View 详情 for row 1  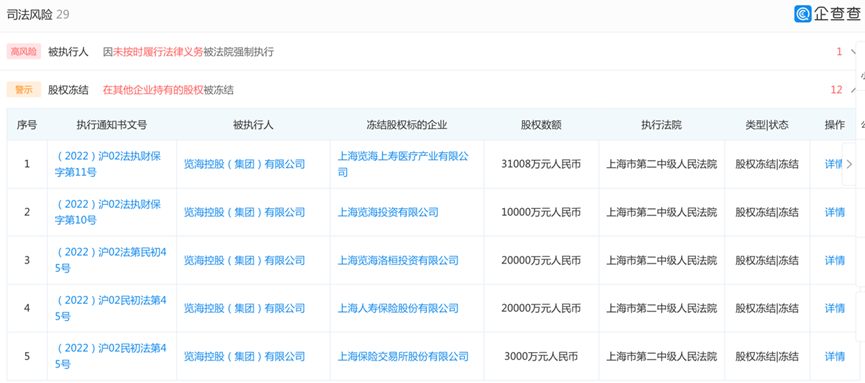(x=833, y=164)
